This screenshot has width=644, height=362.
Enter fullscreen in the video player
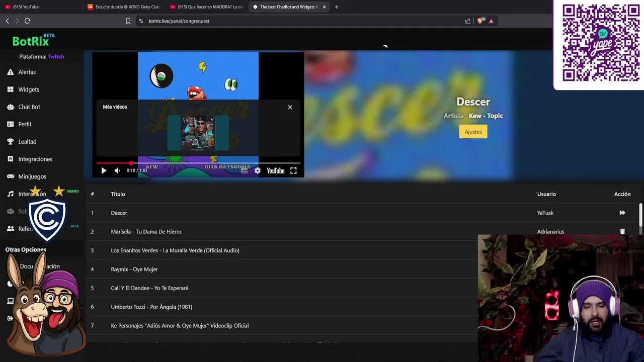(293, 170)
